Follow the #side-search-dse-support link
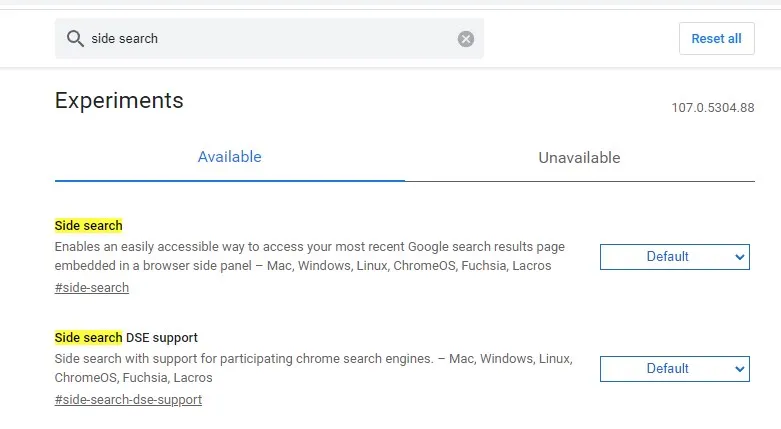Viewport: 781px width, 429px height. tap(128, 400)
